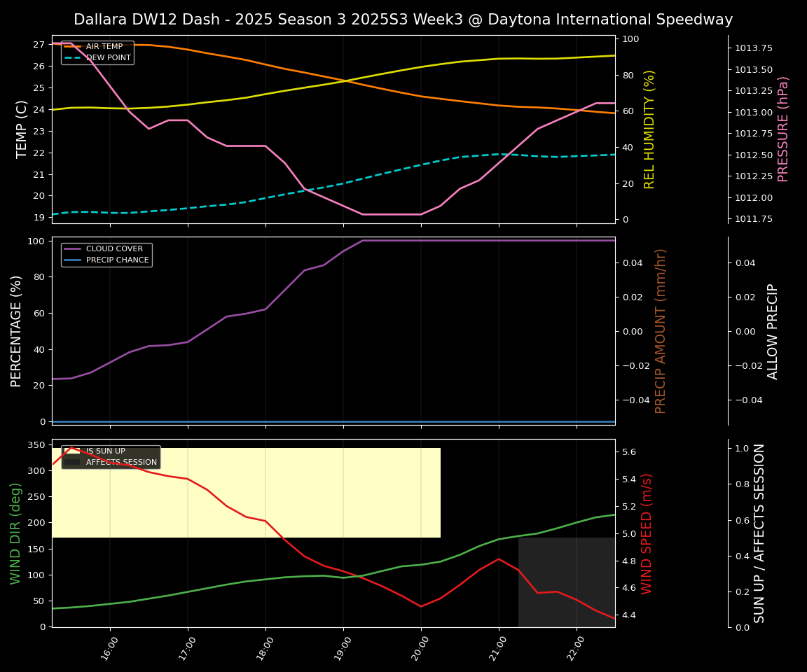
Task: Click the 16:00 time tick label
Action: tap(109, 648)
